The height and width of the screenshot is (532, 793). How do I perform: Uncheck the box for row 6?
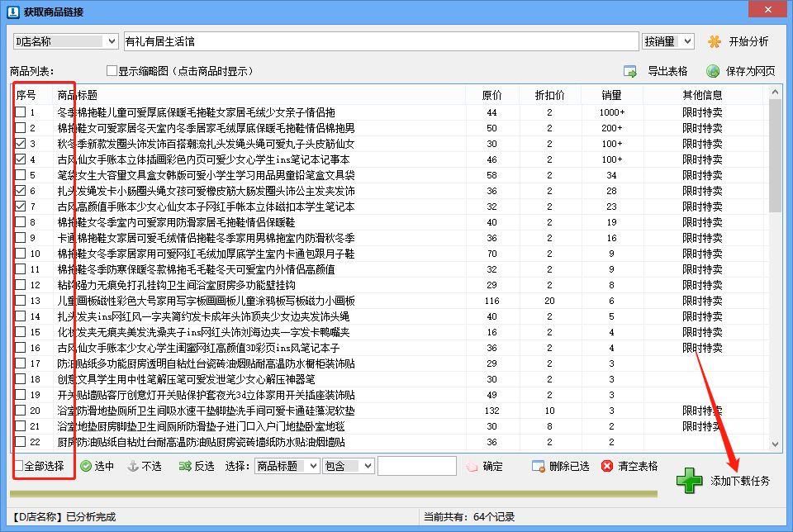point(20,191)
